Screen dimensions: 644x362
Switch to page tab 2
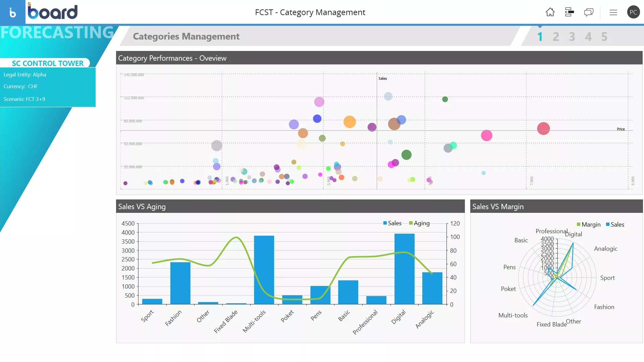tap(556, 37)
